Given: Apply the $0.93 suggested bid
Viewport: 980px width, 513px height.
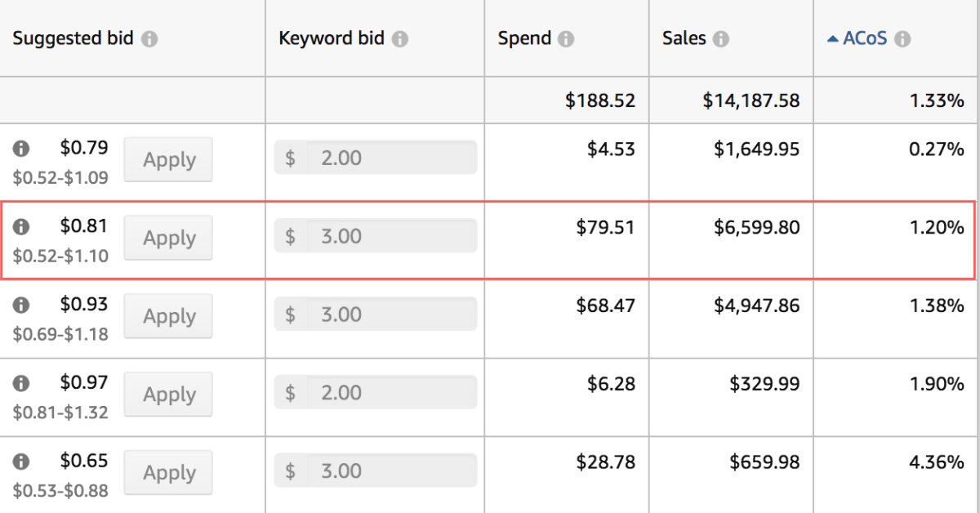Looking at the screenshot, I should (168, 316).
